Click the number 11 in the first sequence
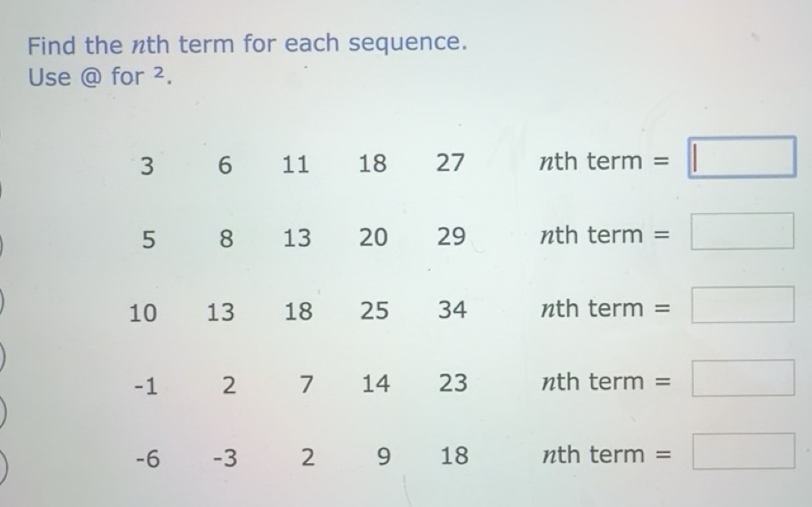Image resolution: width=812 pixels, height=507 pixels. (296, 164)
